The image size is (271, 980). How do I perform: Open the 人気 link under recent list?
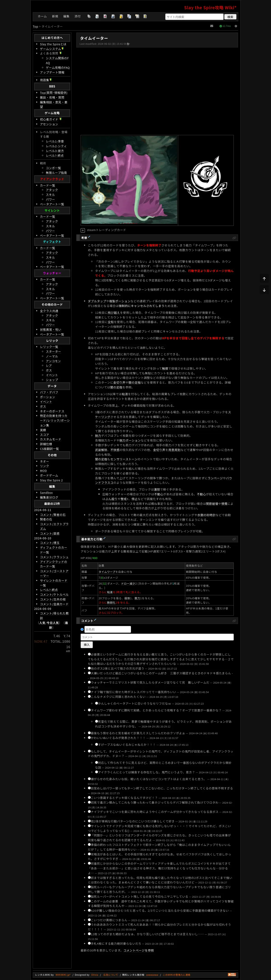(42, 623)
